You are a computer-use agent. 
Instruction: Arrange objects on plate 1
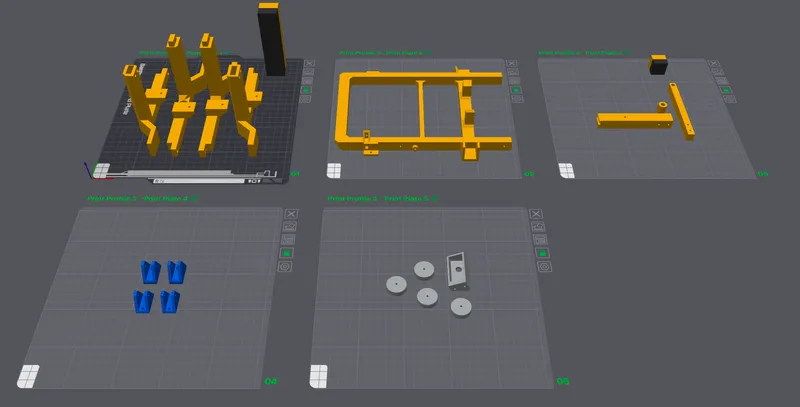(308, 81)
